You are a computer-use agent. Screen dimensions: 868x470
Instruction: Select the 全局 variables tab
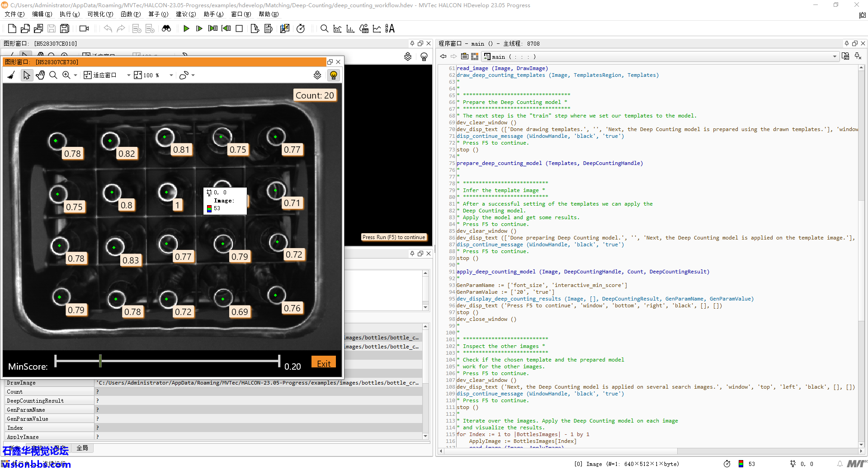pyautogui.click(x=82, y=448)
